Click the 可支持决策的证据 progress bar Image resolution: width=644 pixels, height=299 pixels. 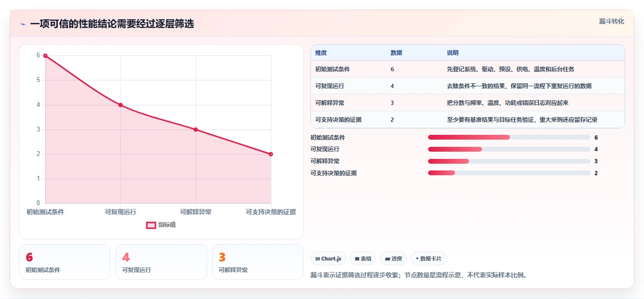509,173
